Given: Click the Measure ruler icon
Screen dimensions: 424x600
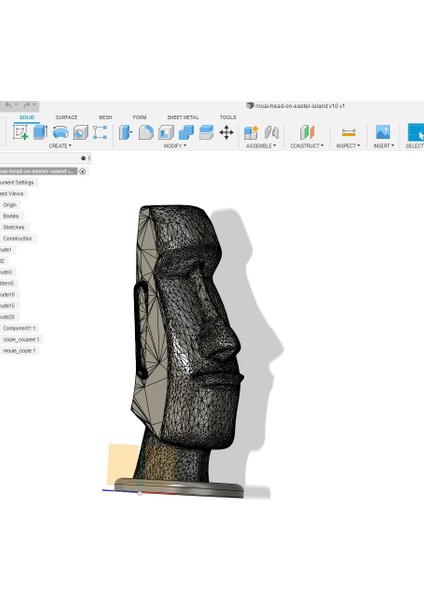Looking at the screenshot, I should pos(348,132).
